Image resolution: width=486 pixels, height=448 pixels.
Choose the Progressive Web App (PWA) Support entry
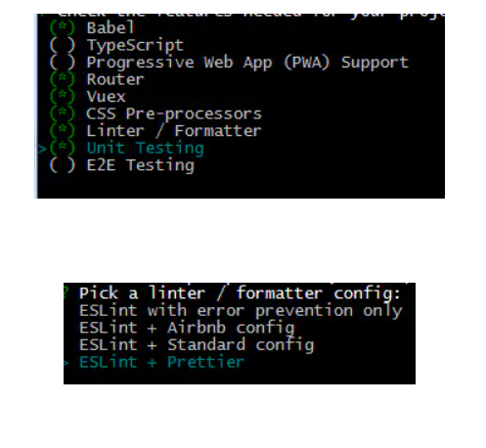pos(247,63)
